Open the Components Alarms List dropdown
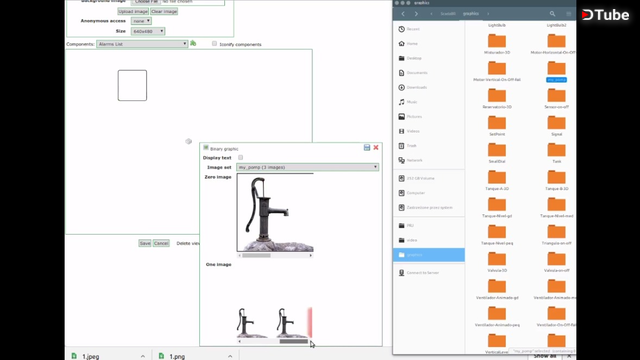640x360 pixels. coord(142,44)
